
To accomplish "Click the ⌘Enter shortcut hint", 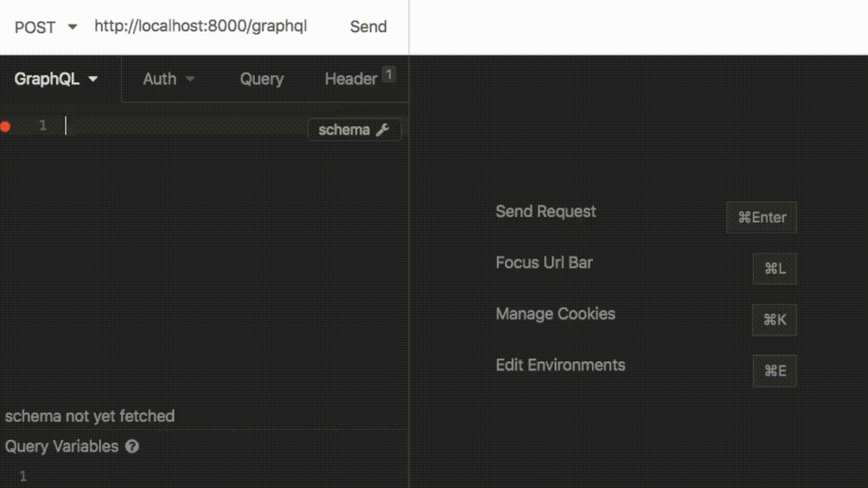I will [762, 218].
